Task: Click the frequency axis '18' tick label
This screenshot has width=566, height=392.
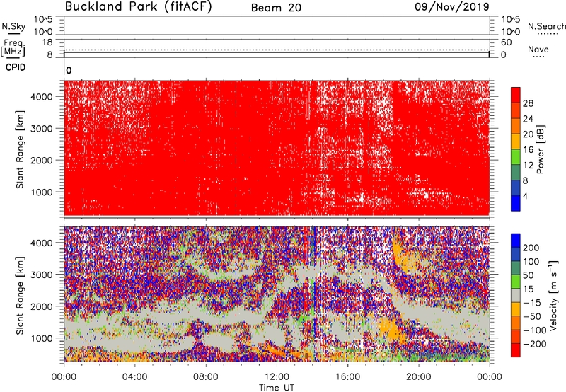Action: click(x=47, y=42)
